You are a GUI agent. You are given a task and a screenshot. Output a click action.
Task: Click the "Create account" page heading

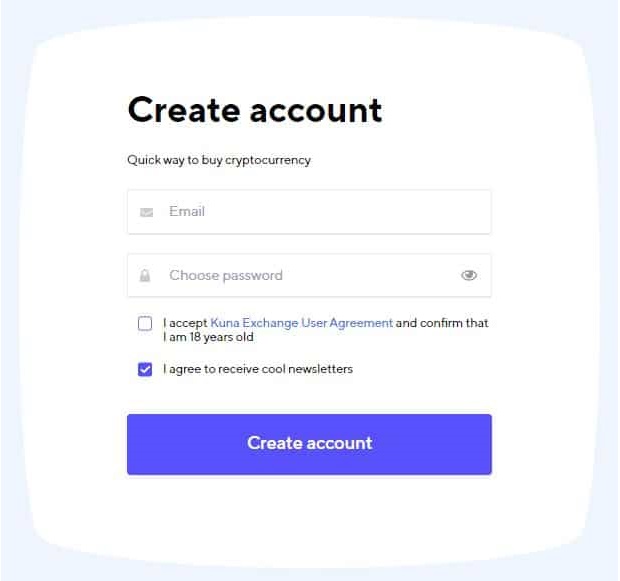255,109
